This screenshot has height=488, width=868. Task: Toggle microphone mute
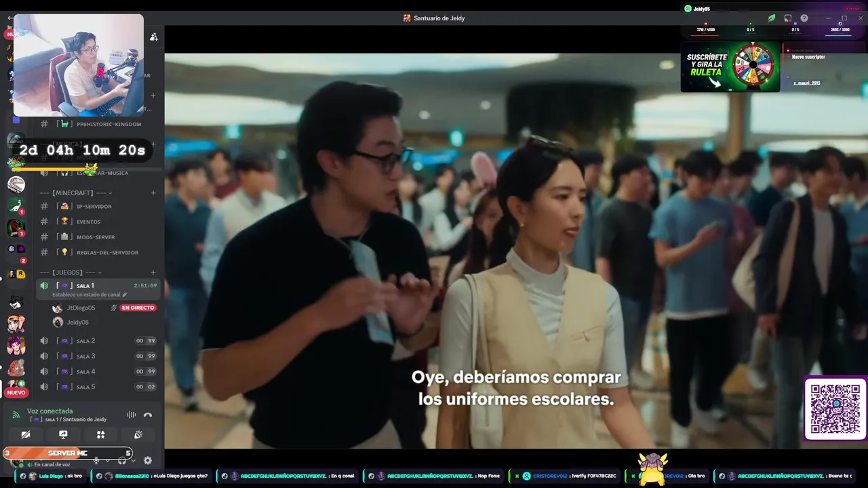tap(96, 461)
